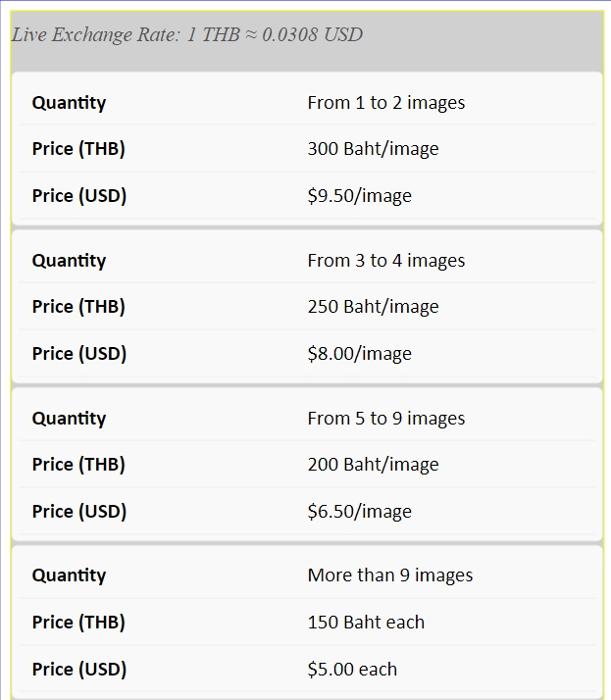Click the $5.00 each USD price
Screen dimensions: 611x700
point(352,670)
